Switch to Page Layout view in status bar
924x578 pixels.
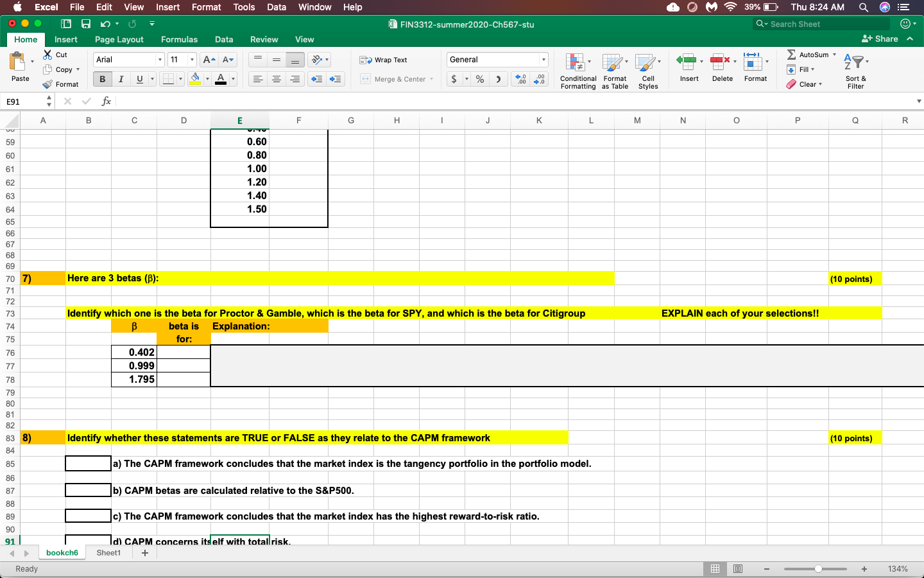(x=738, y=569)
